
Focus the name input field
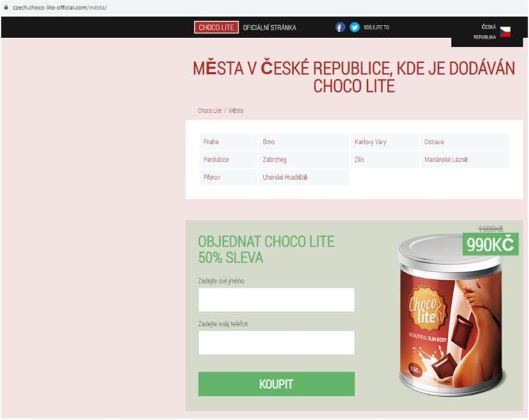[276, 300]
